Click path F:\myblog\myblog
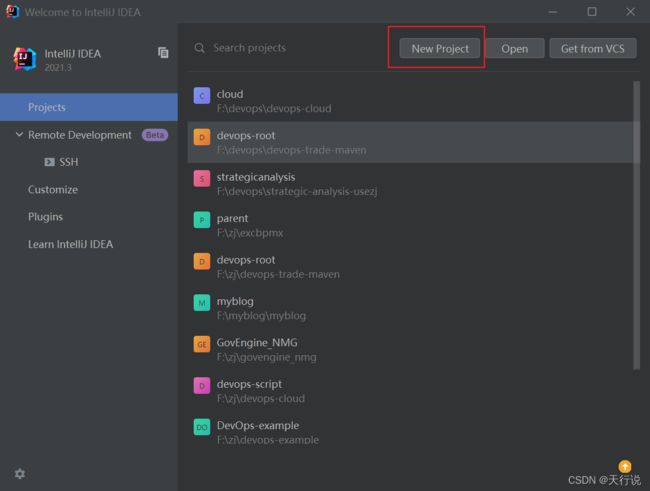 [261, 316]
